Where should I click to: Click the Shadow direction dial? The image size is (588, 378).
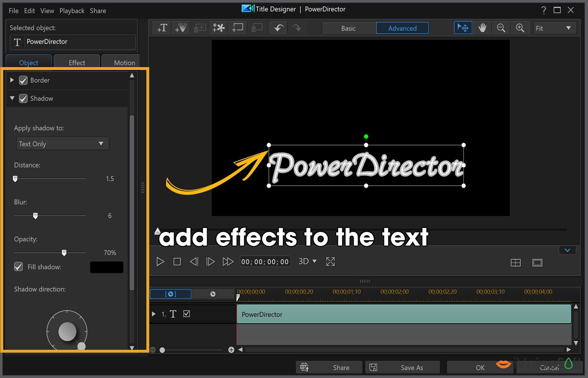point(67,331)
